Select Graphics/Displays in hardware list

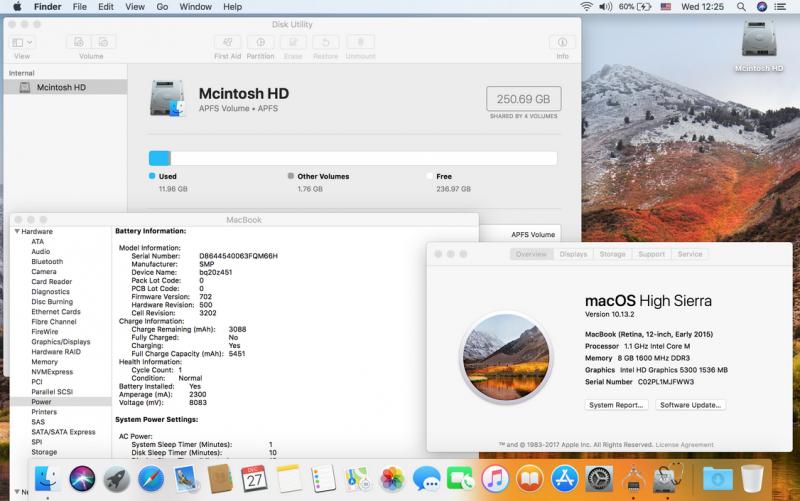click(61, 341)
